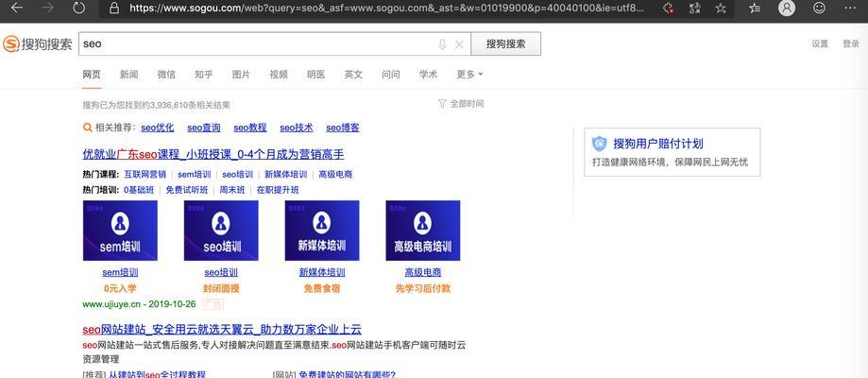This screenshot has height=378, width=868.
Task: Click the browser forward arrow
Action: [x=47, y=8]
